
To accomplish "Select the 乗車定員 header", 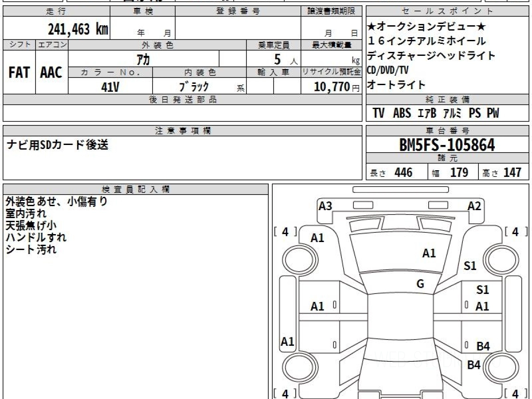I will point(274,45).
